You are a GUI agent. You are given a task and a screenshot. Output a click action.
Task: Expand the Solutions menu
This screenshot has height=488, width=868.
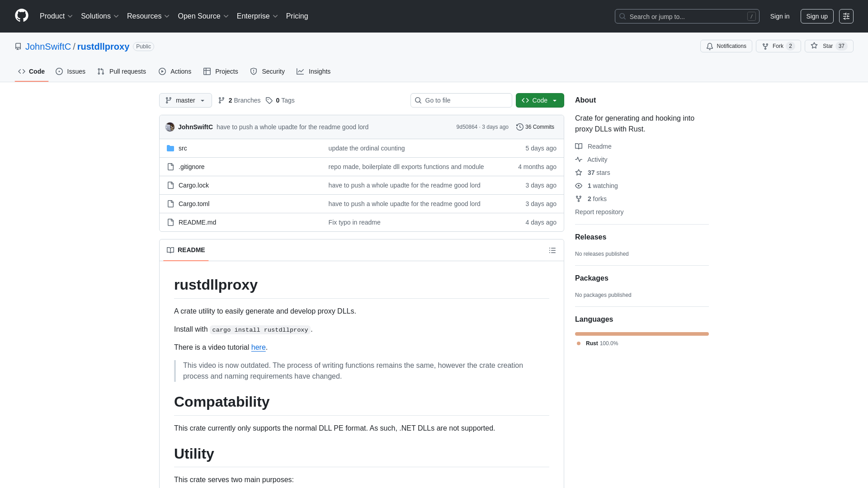(99, 16)
